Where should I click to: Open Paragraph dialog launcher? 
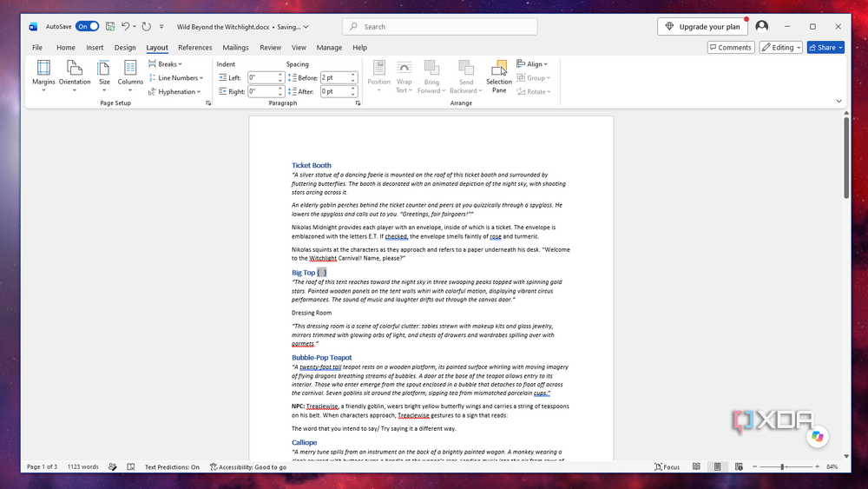pyautogui.click(x=358, y=103)
